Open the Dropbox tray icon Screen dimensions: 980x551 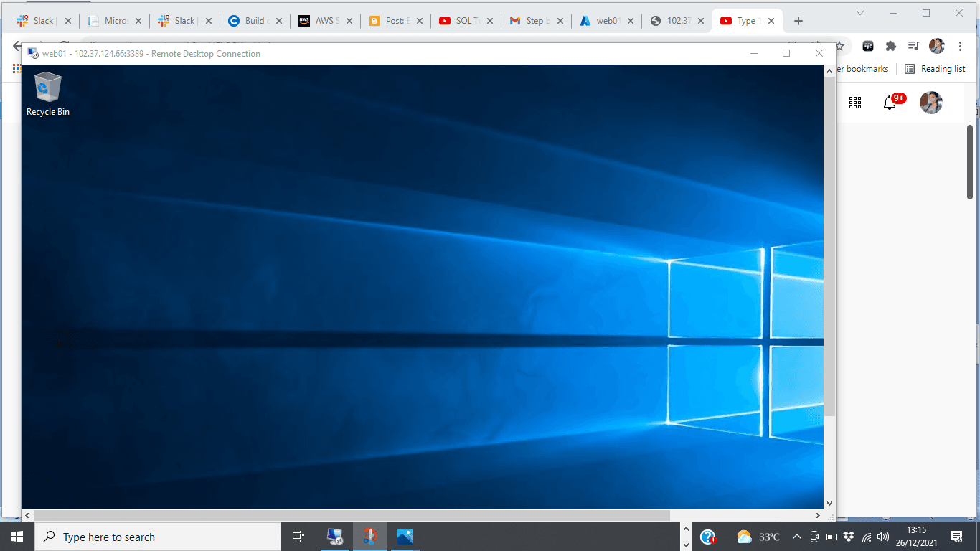tap(849, 537)
